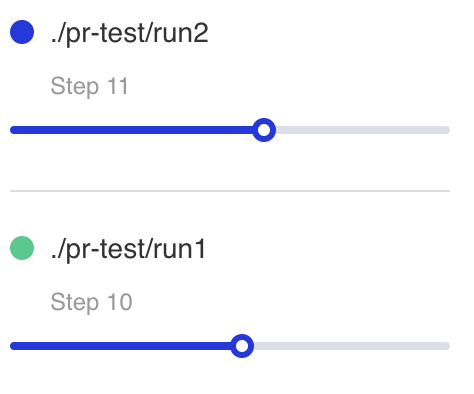Click the filled blue track of run2 slider
This screenshot has width=474, height=394.
click(x=131, y=130)
